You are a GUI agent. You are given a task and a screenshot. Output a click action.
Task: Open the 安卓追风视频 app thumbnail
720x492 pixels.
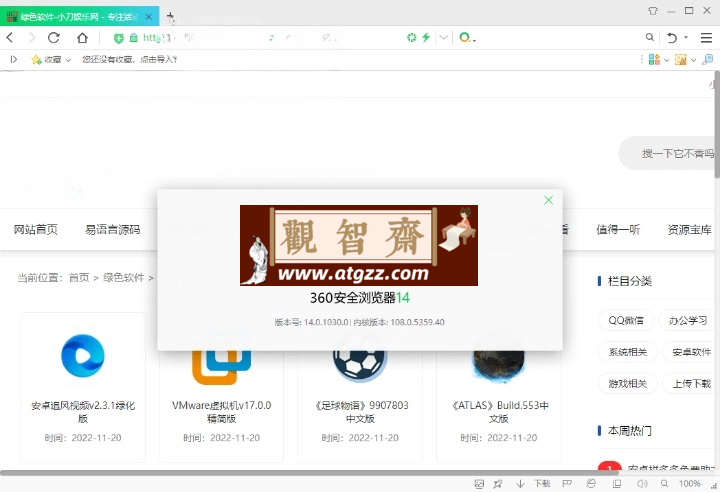(83, 356)
